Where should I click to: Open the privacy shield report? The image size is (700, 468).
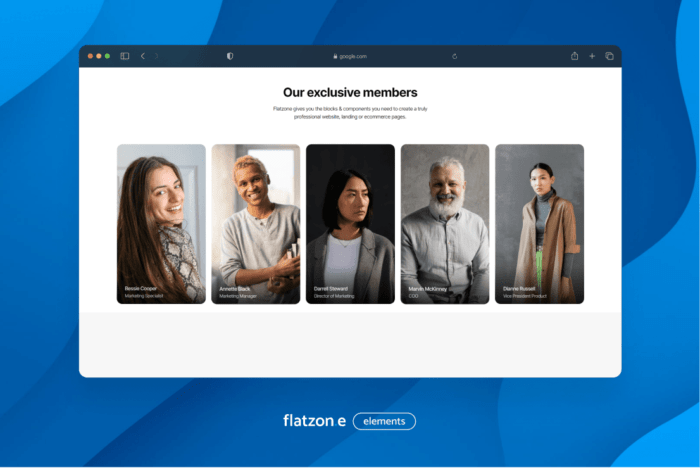pos(230,56)
